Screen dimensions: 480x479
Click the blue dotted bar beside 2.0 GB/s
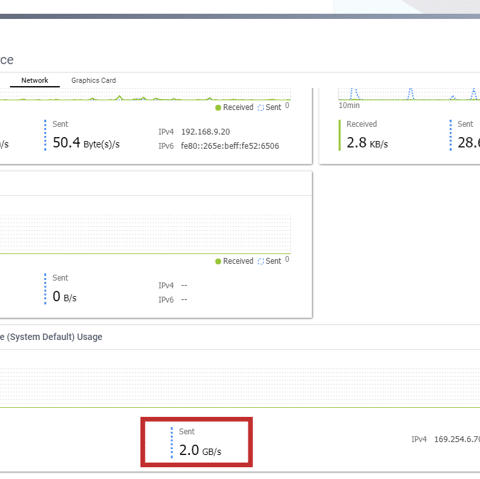coord(172,443)
